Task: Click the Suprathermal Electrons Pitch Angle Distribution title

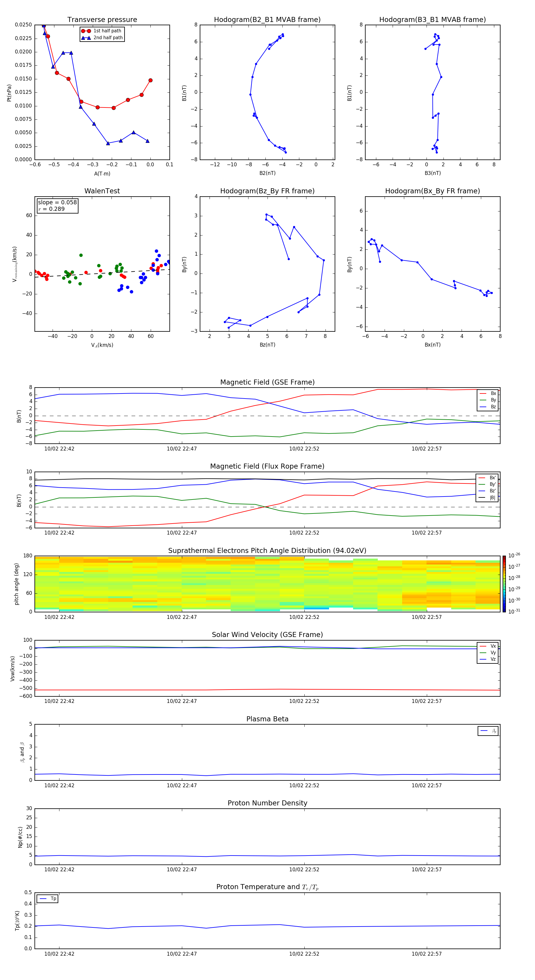Action: (267, 551)
